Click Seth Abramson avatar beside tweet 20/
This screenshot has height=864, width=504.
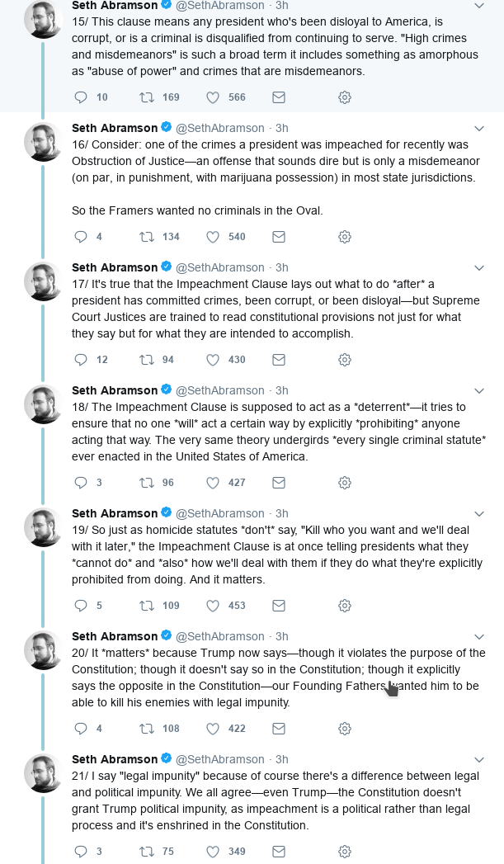click(x=44, y=650)
